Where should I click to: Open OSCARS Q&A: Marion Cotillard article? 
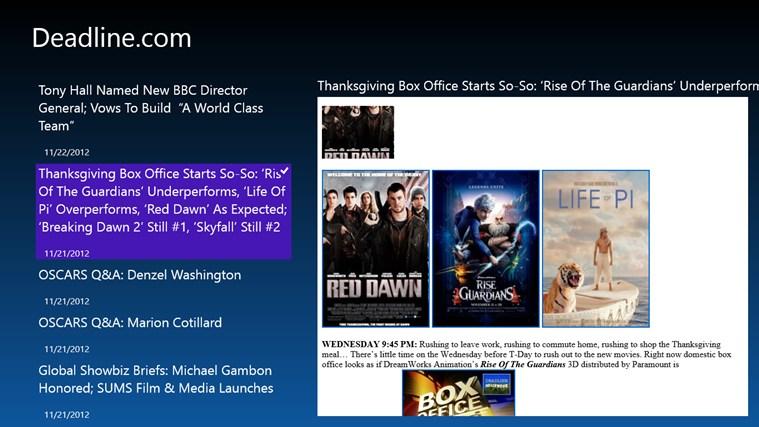click(x=130, y=323)
